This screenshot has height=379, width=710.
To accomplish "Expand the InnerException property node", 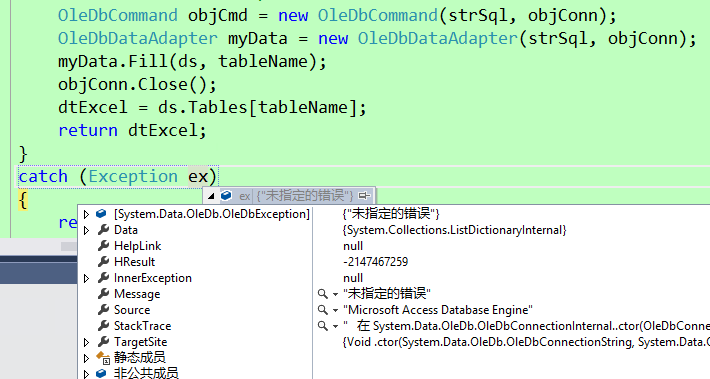I will pos(86,278).
